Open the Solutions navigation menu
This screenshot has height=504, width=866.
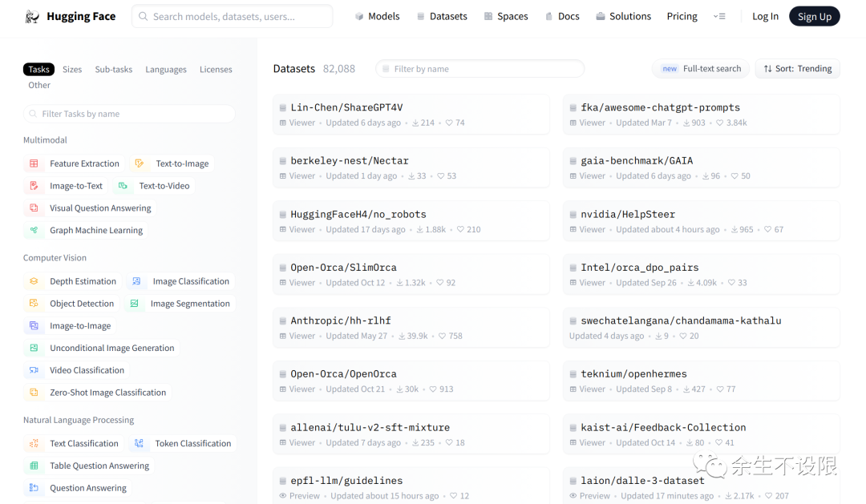click(624, 17)
